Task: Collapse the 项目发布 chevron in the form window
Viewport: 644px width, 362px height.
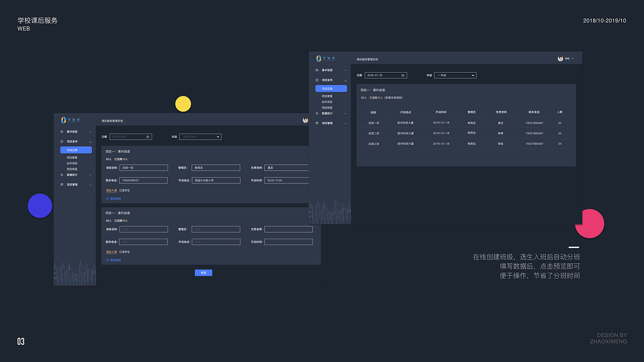Action: pyautogui.click(x=91, y=142)
